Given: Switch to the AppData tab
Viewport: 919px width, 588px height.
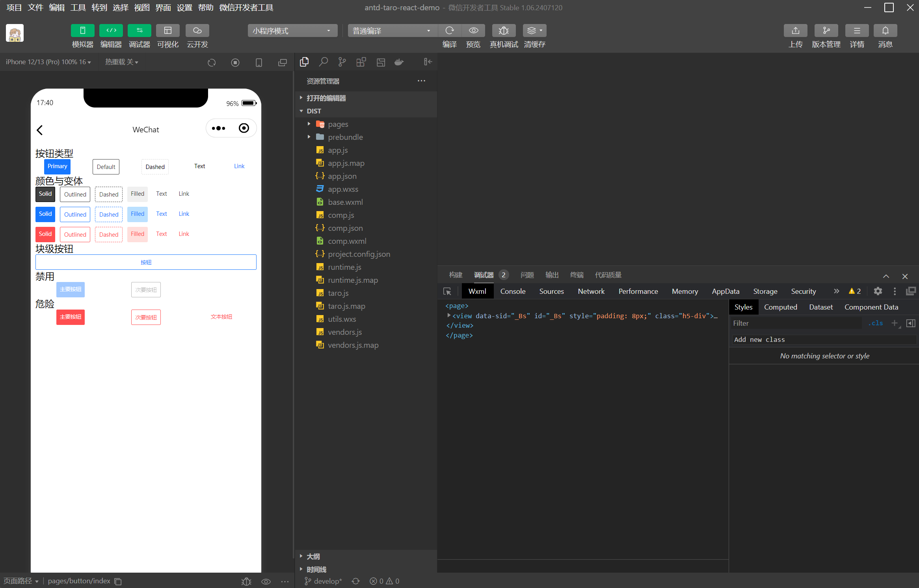Looking at the screenshot, I should pos(726,291).
